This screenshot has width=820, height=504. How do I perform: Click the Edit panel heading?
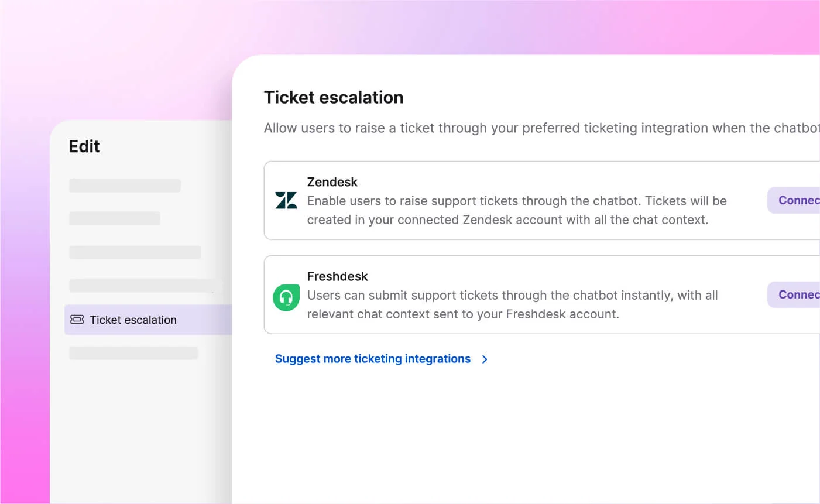tap(84, 146)
